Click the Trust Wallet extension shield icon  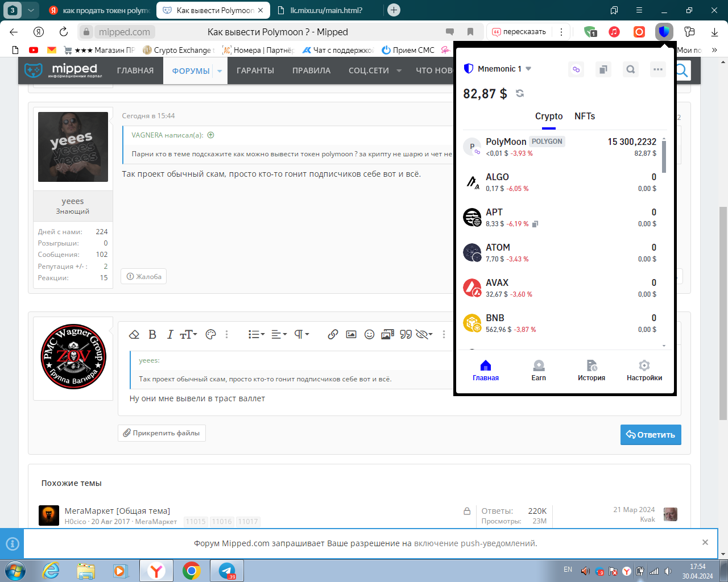click(664, 32)
